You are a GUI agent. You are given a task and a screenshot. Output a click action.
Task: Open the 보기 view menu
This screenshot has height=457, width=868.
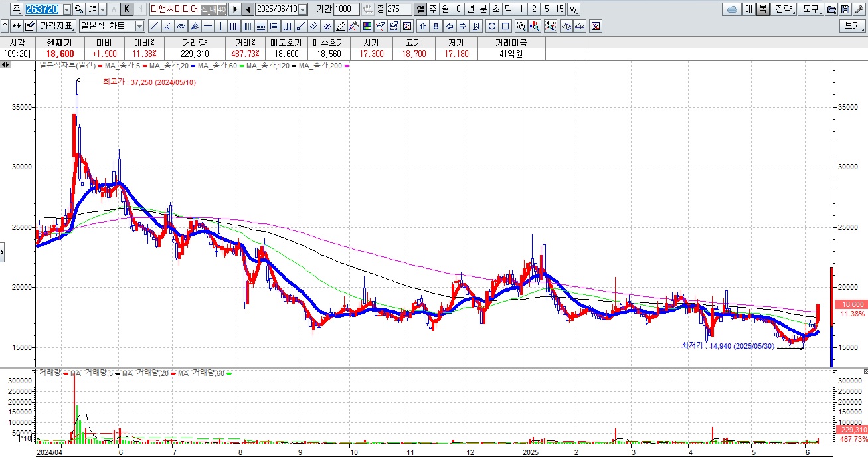click(x=853, y=26)
